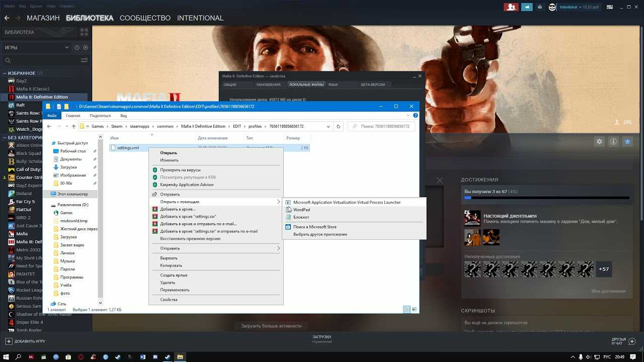Open the ИГРЫ library filter dropdown
The image size is (644, 362).
36,47
